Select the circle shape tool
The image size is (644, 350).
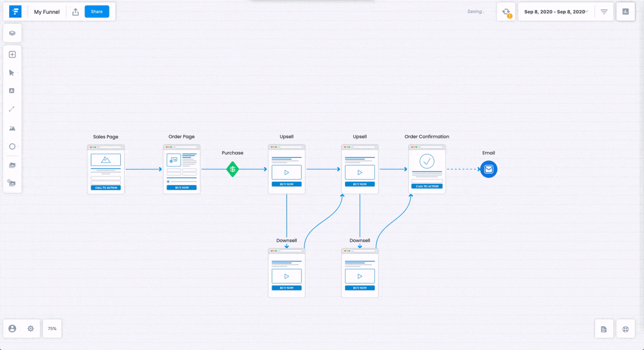coord(12,146)
